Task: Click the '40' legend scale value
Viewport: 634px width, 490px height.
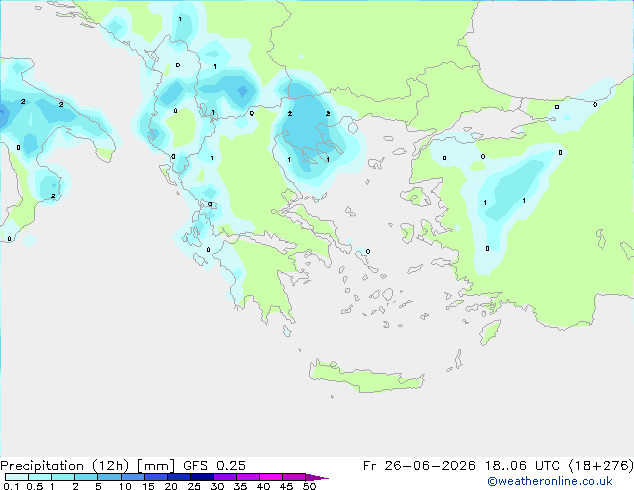Action: pos(264,486)
